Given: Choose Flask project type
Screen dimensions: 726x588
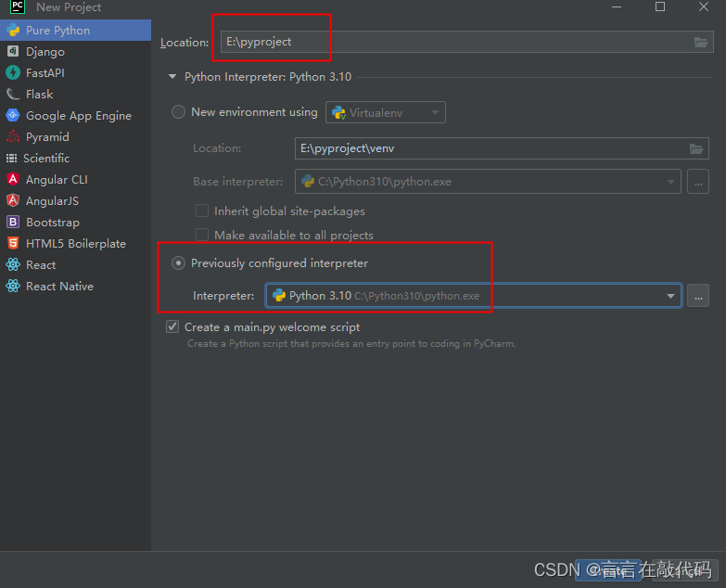Looking at the screenshot, I should (75, 94).
